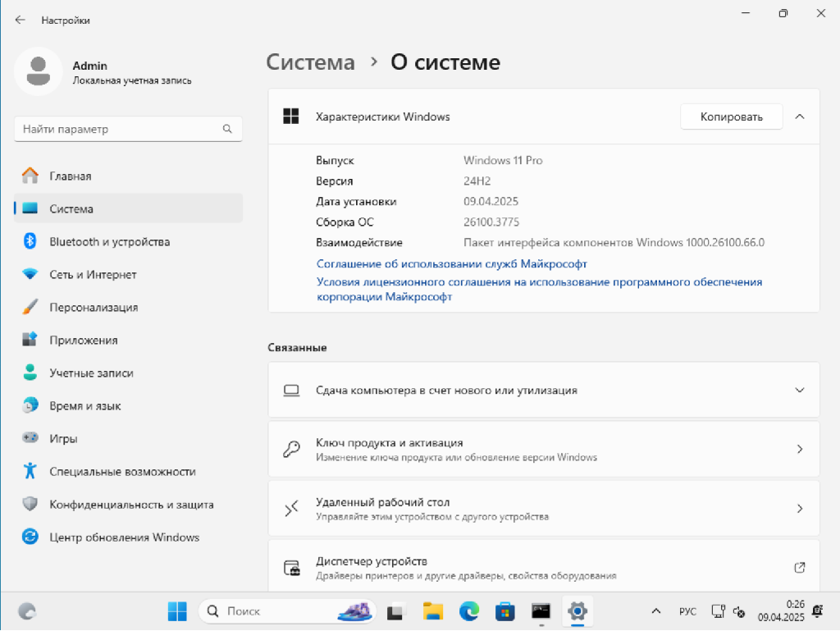Image resolution: width=840 pixels, height=631 pixels.
Task: Open File Explorer from taskbar
Action: (x=433, y=611)
